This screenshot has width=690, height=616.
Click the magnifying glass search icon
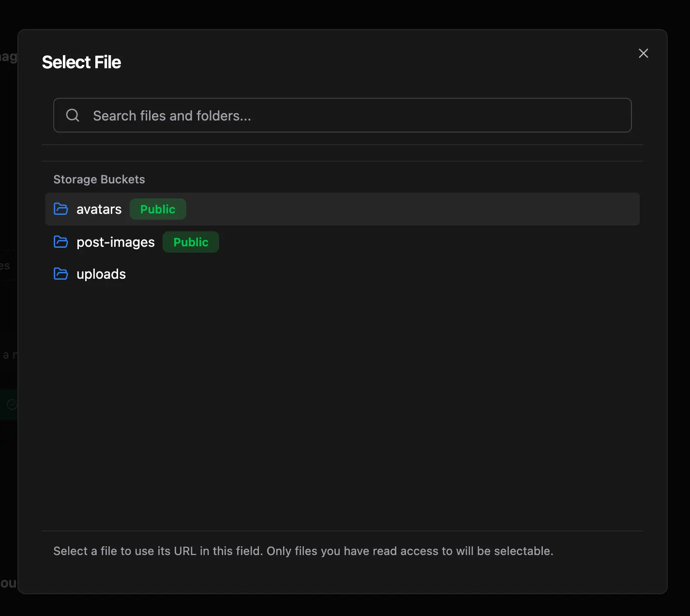[x=72, y=115]
